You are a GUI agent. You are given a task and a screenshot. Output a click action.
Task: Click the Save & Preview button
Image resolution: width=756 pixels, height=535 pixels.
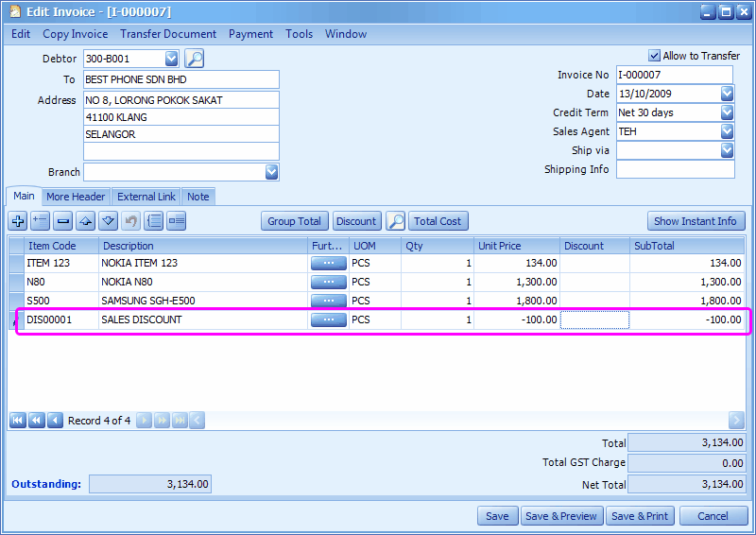click(x=561, y=516)
